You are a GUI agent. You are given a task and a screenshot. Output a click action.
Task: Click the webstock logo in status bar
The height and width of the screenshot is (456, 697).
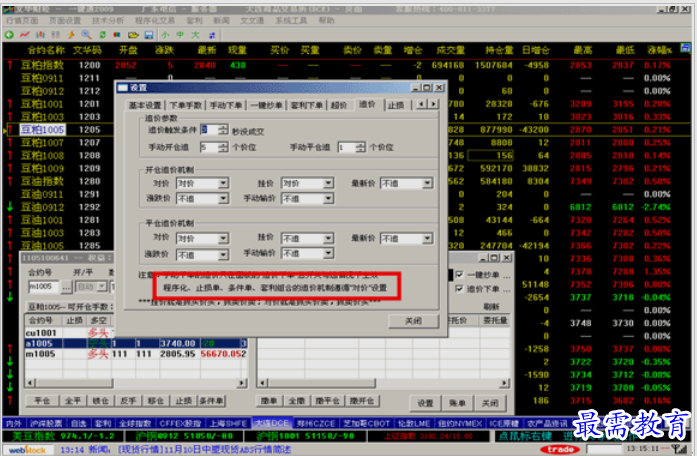27,450
